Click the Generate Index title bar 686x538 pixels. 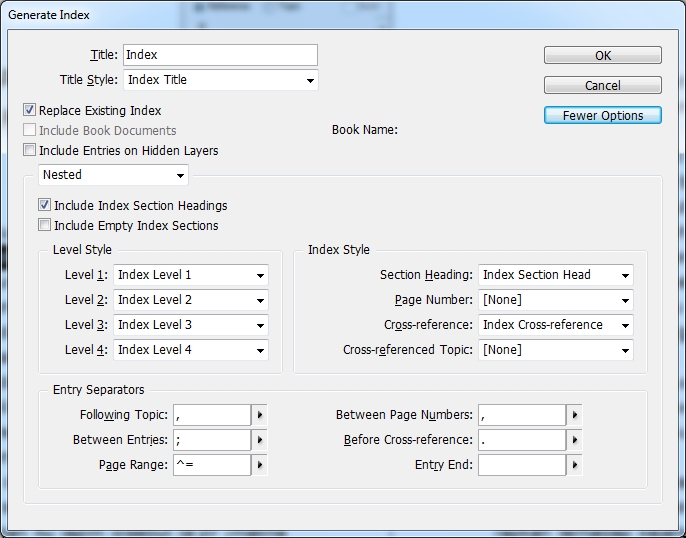343,15
